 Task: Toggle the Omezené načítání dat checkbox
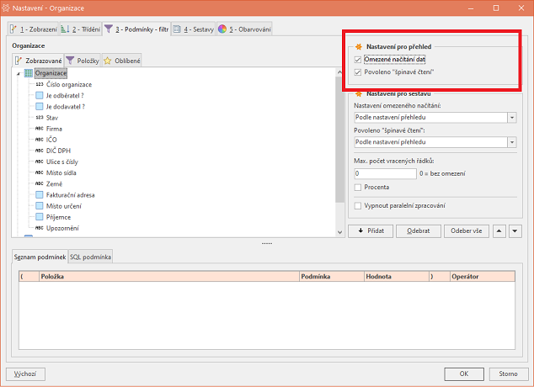coord(359,60)
